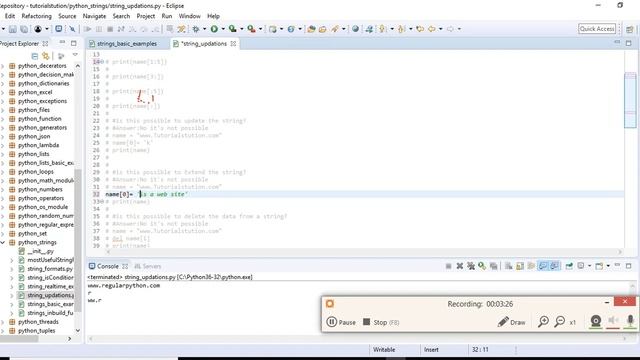Click the Draw pencil in recorder
Viewport: 640px width, 360px height.
tap(511, 322)
